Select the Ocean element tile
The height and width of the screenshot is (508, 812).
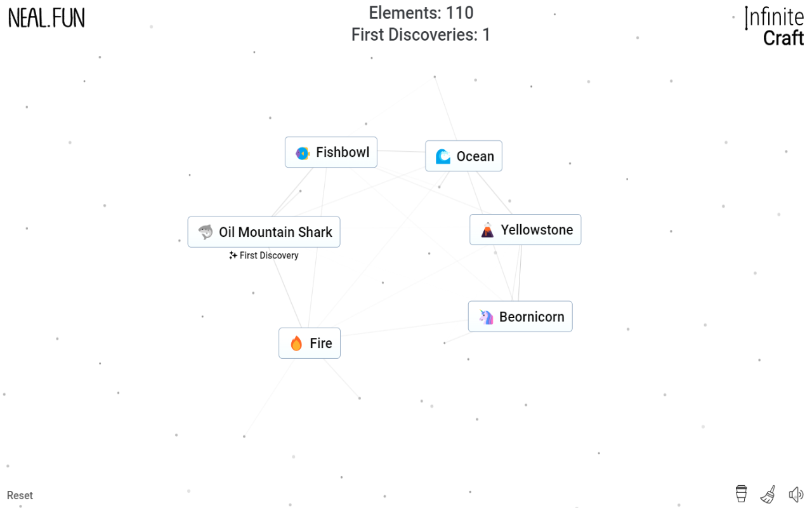pyautogui.click(x=464, y=156)
